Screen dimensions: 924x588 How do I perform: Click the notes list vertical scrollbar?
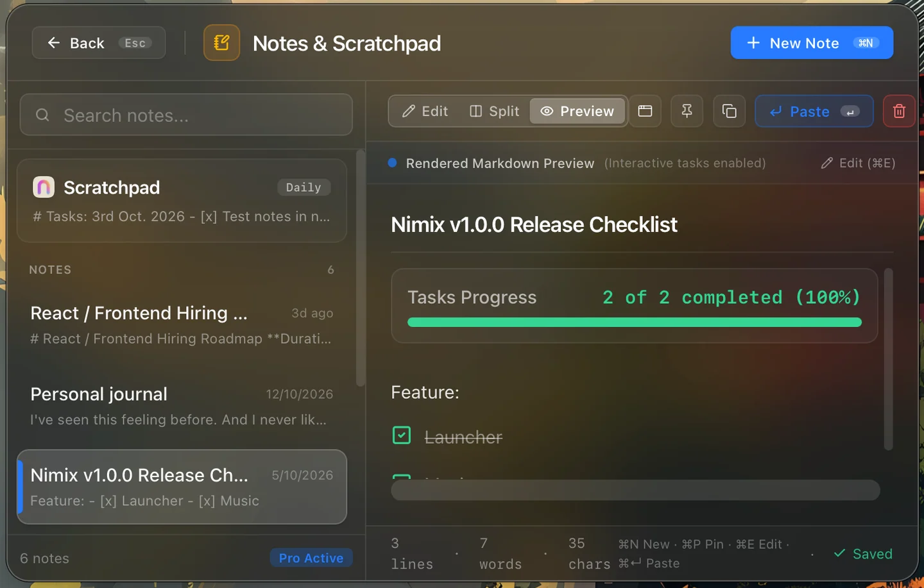[361, 268]
